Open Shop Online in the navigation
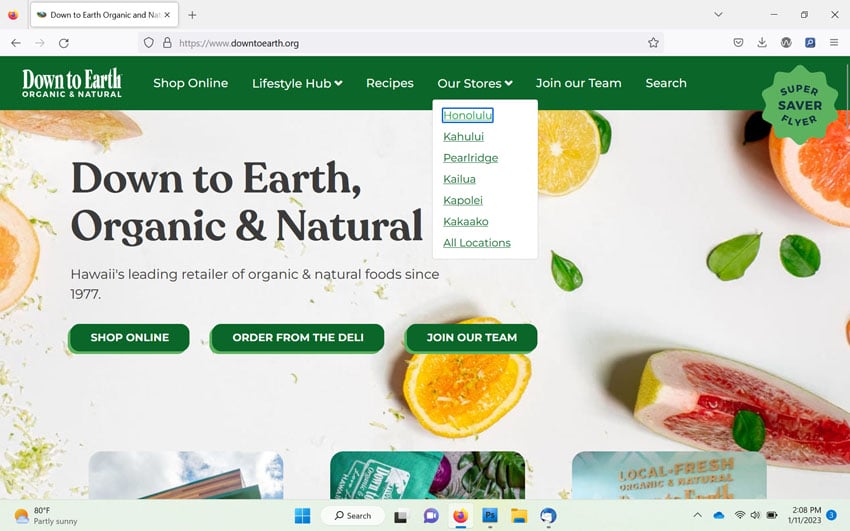Image resolution: width=850 pixels, height=531 pixels. coord(190,83)
